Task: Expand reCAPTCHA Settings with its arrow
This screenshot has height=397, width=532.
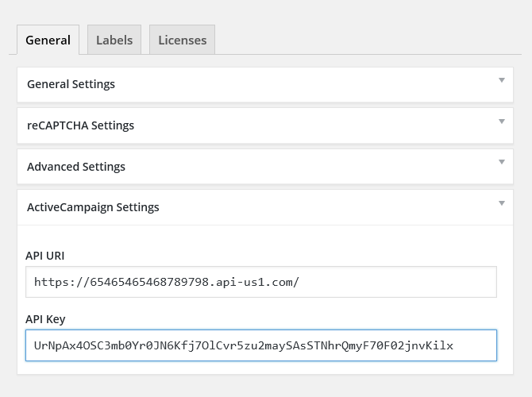Action: click(x=502, y=121)
